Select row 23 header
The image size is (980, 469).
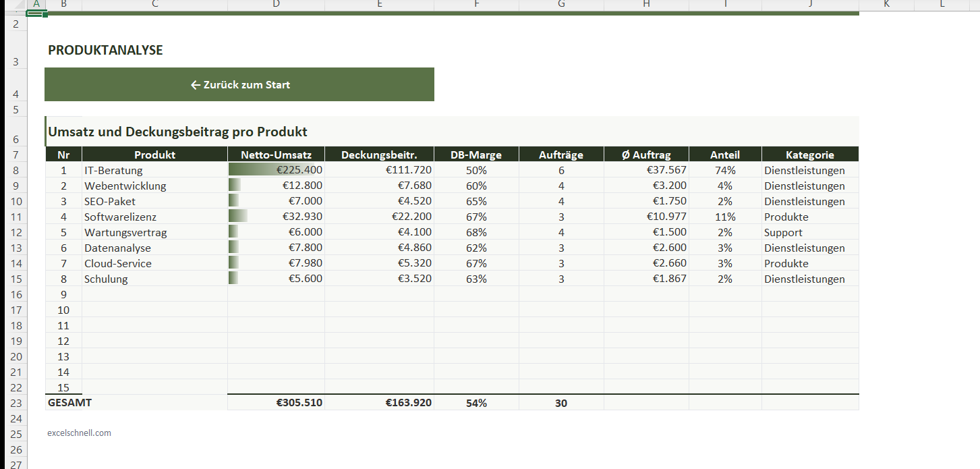pyautogui.click(x=16, y=404)
